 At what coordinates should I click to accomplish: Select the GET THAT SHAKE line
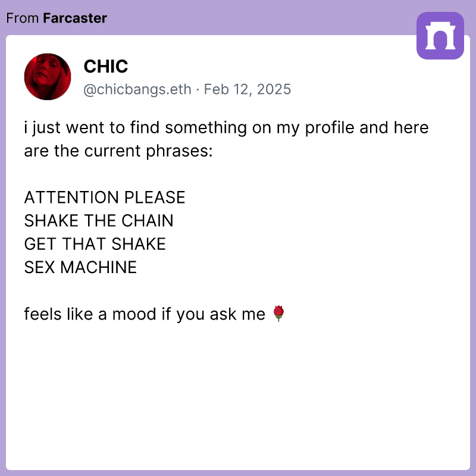click(x=95, y=244)
